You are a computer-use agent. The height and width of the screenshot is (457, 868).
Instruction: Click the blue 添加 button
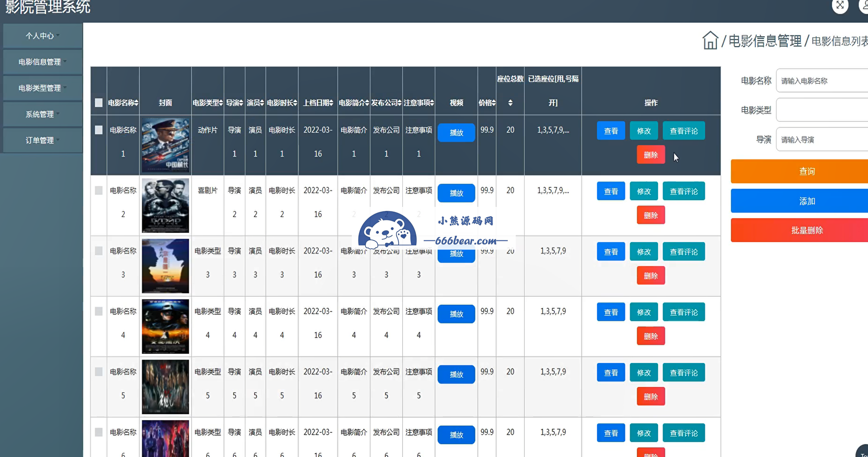pyautogui.click(x=799, y=201)
